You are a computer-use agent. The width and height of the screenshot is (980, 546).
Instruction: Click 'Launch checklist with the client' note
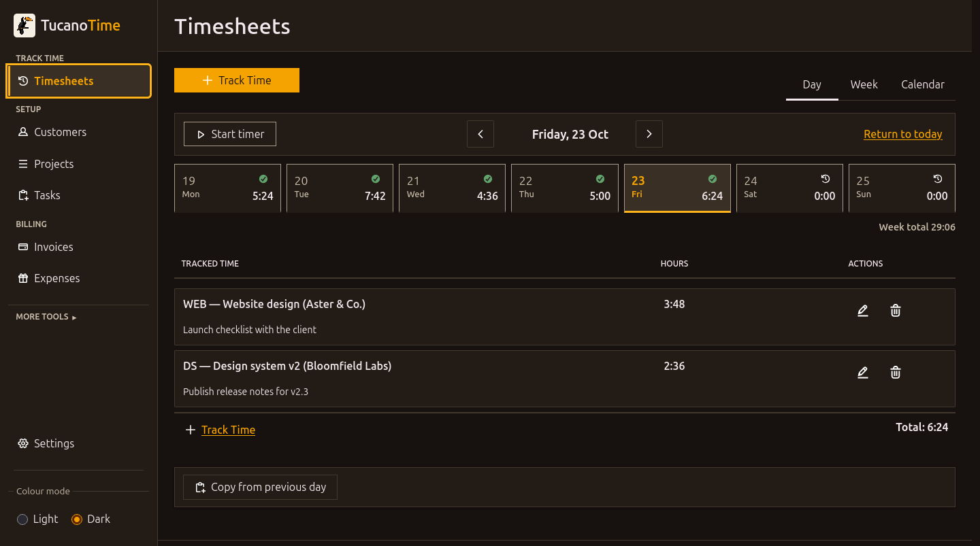[x=250, y=330]
